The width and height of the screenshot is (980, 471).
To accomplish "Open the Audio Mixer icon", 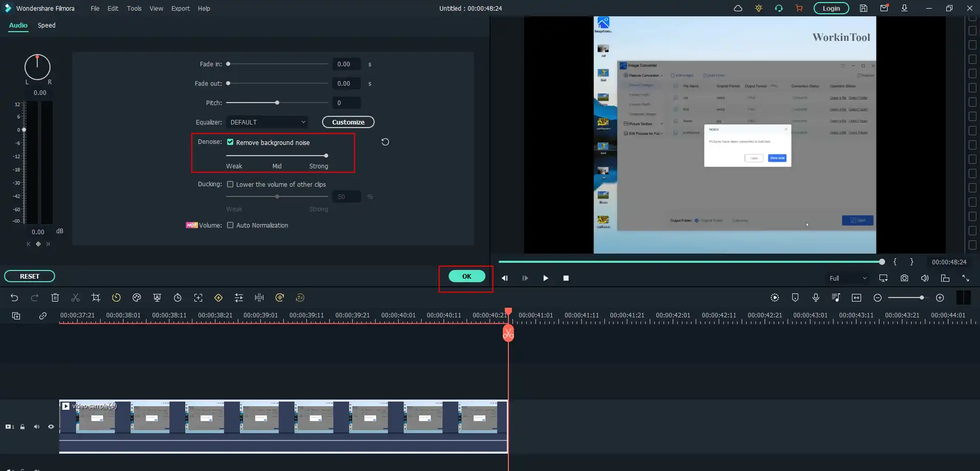I will coord(836,298).
